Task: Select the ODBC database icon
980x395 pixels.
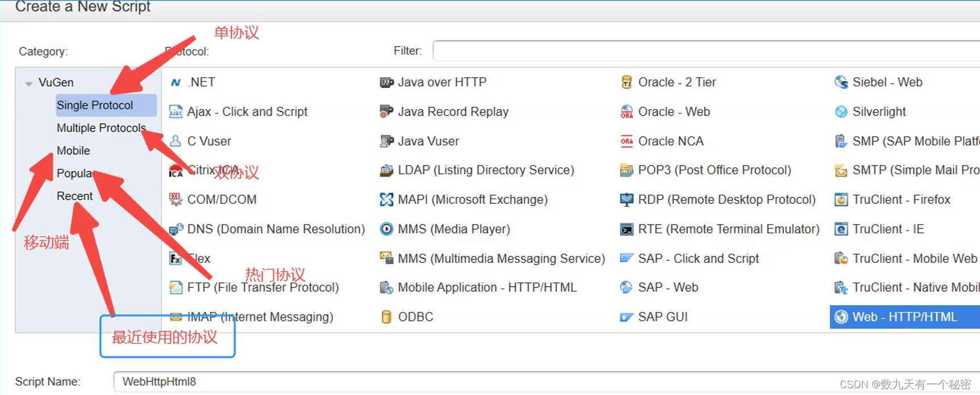Action: point(386,317)
